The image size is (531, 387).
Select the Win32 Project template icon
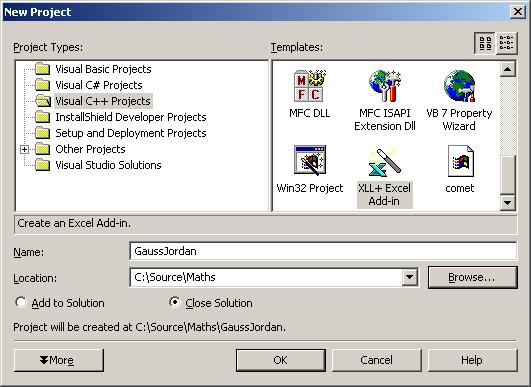pos(310,160)
